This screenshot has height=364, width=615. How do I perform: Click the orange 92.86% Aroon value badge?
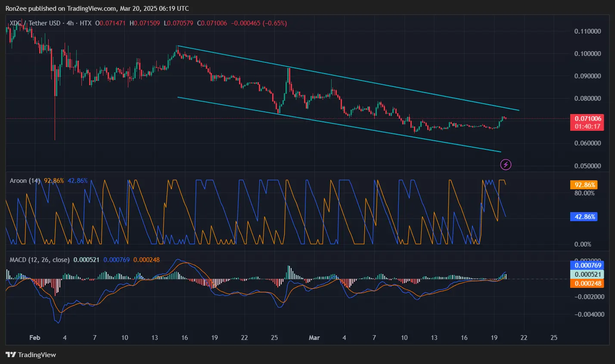584,185
